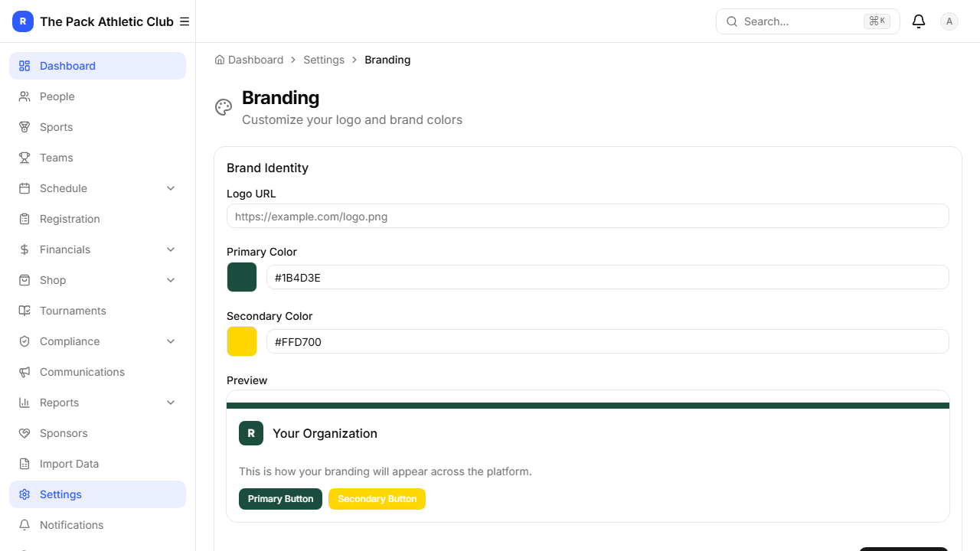Click the secondary color hex field #FFD700
The height and width of the screenshot is (551, 980).
608,341
